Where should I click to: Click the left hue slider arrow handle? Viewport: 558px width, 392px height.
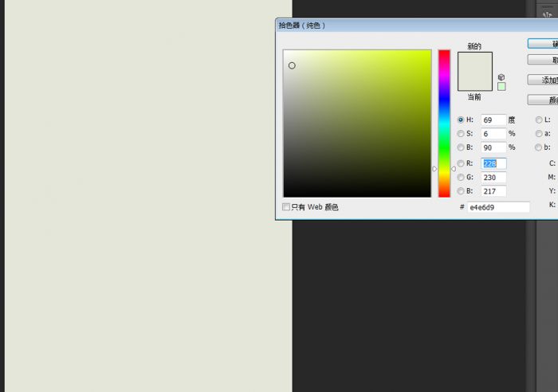(434, 169)
